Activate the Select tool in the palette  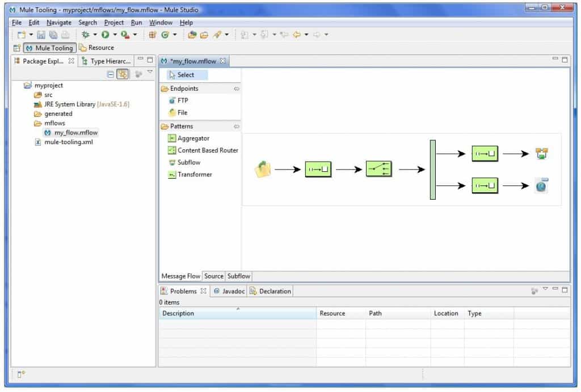pyautogui.click(x=186, y=74)
